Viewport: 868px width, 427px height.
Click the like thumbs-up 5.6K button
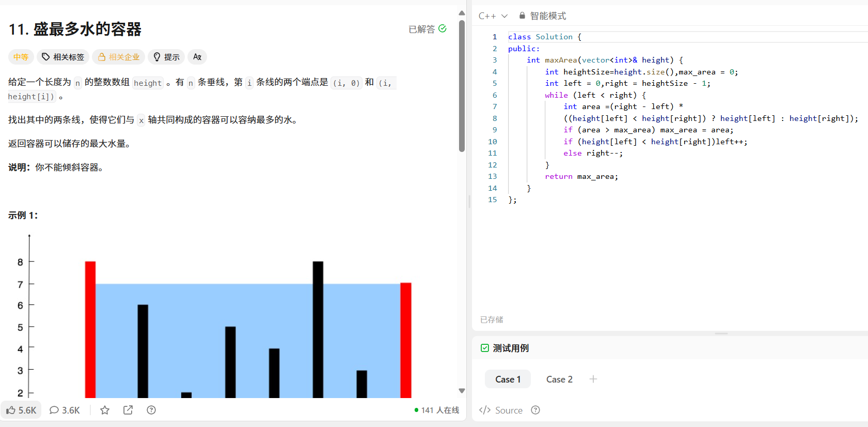coord(21,410)
